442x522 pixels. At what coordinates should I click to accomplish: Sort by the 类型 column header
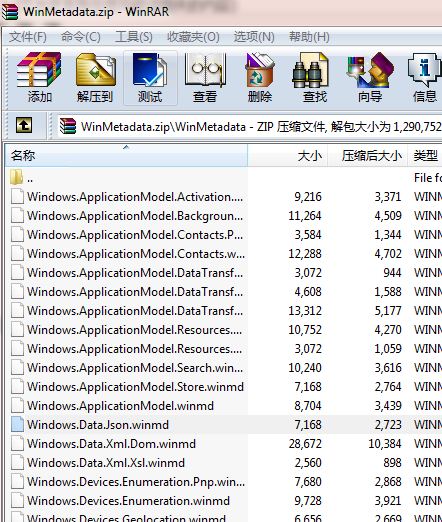pyautogui.click(x=425, y=155)
